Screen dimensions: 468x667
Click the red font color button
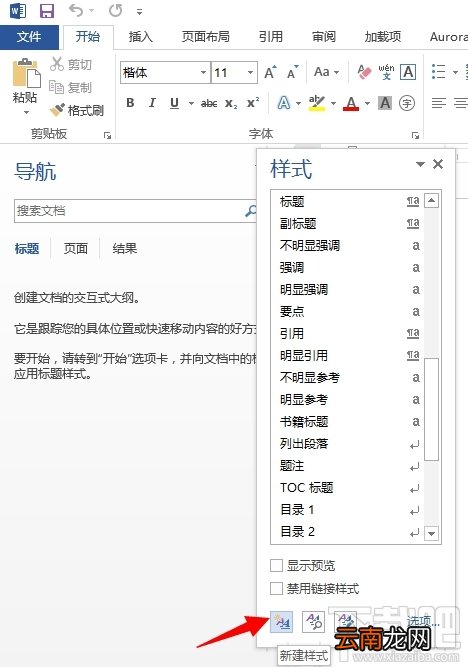pyautogui.click(x=351, y=103)
